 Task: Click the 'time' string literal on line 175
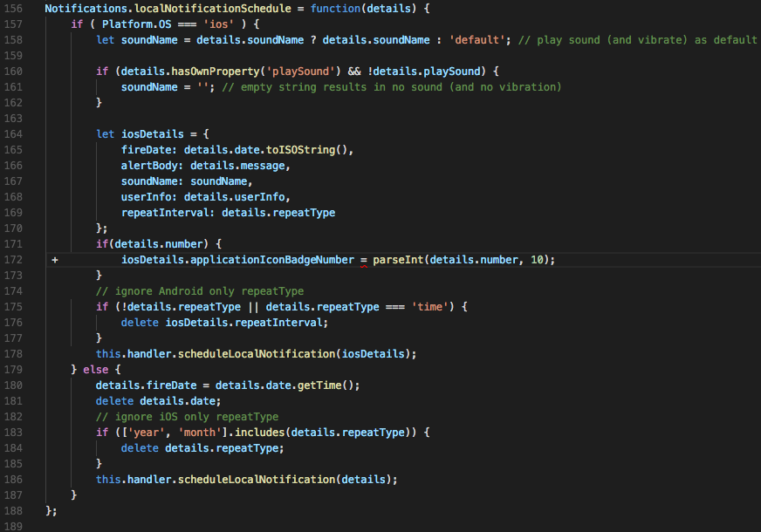[429, 307]
